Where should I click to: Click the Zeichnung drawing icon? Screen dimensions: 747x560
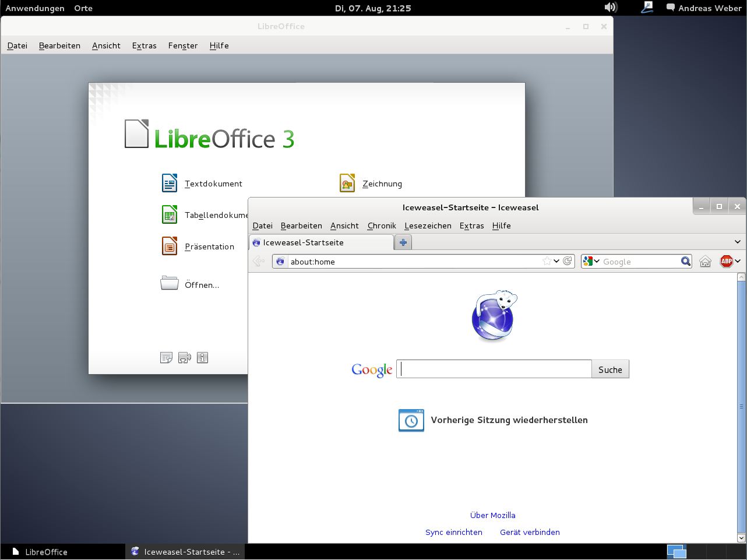pos(347,183)
